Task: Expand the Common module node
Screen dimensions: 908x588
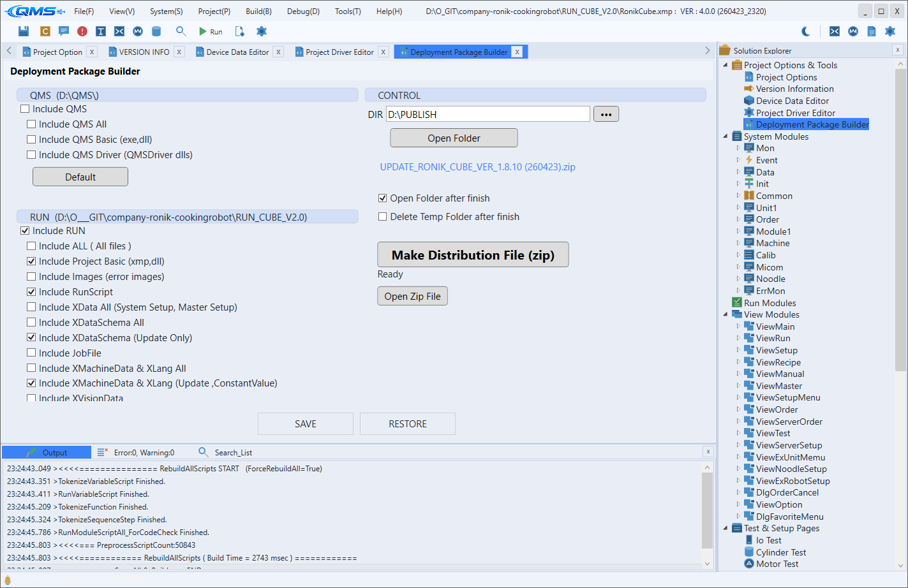Action: (x=738, y=196)
